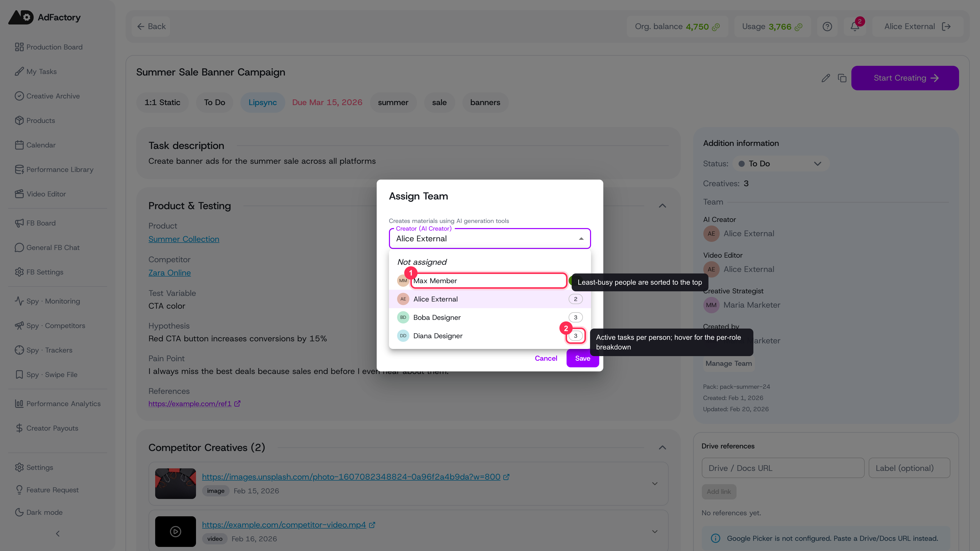This screenshot has height=551, width=980.
Task: Open the unsplash competitor image thumbnail
Action: 175,484
